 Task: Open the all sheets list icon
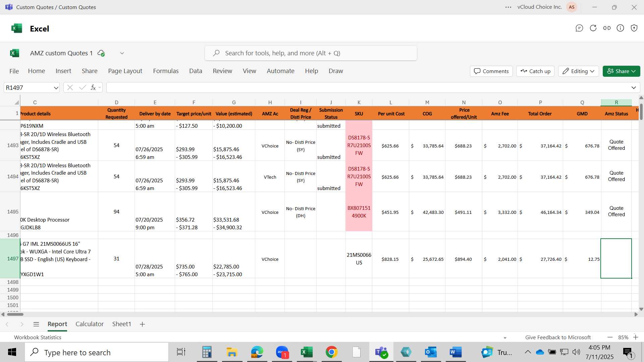pos(36,324)
